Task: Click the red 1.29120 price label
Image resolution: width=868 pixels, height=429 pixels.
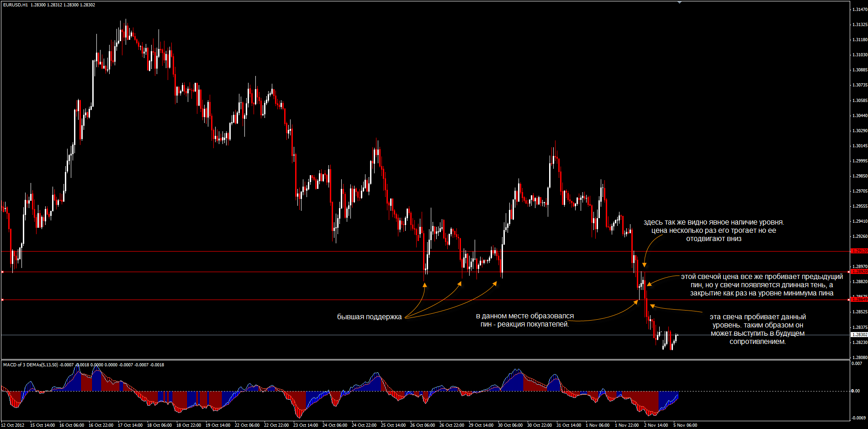Action: point(859,251)
